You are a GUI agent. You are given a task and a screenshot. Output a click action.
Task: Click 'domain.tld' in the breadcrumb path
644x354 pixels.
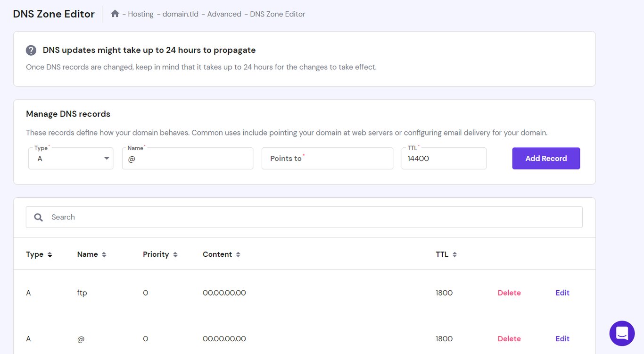point(180,14)
